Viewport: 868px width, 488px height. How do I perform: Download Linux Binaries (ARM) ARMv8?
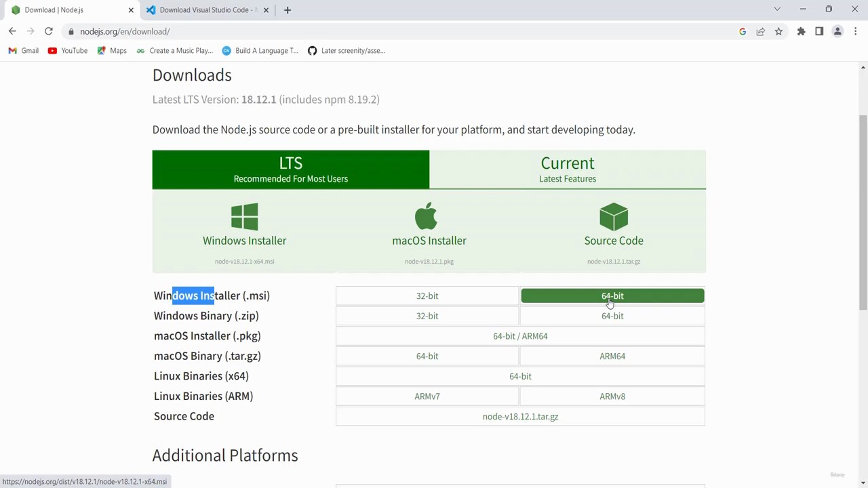click(x=612, y=396)
